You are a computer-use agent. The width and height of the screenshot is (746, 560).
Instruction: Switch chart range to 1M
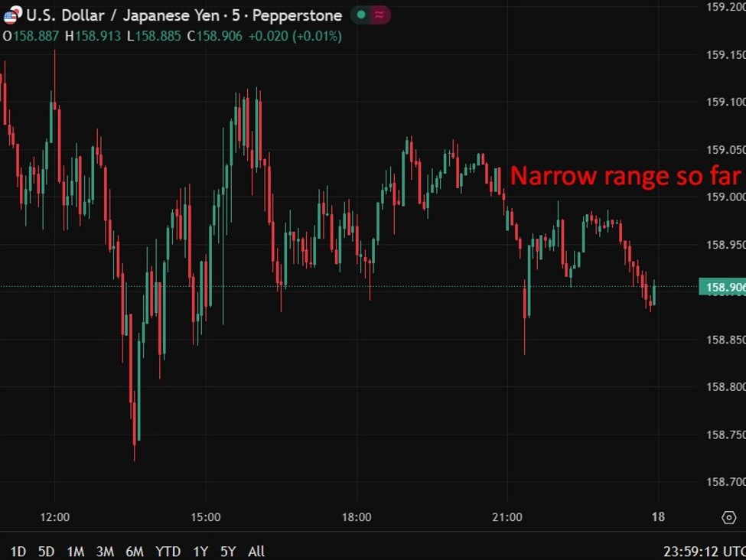75,551
